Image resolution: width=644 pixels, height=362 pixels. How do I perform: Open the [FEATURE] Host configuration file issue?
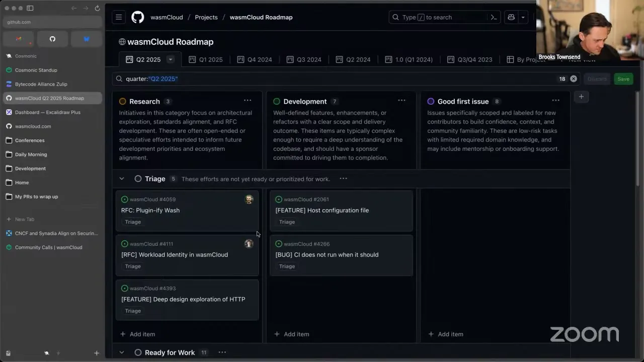(x=322, y=210)
